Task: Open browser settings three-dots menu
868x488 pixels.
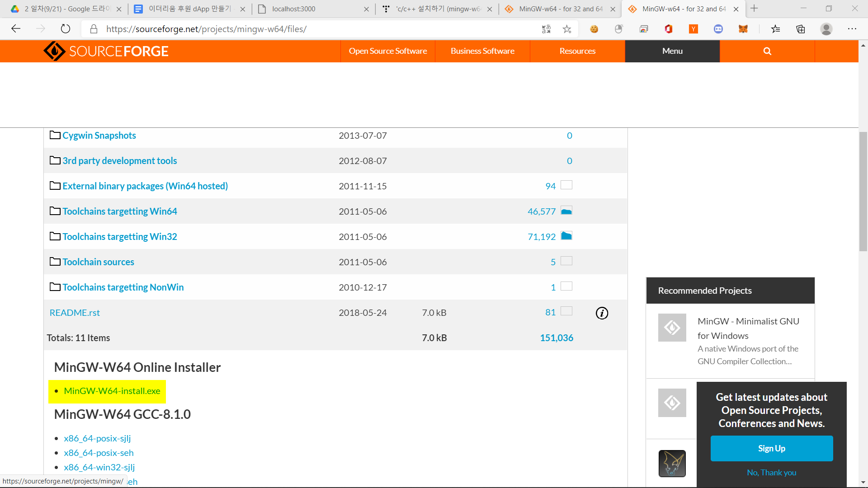Action: tap(852, 29)
